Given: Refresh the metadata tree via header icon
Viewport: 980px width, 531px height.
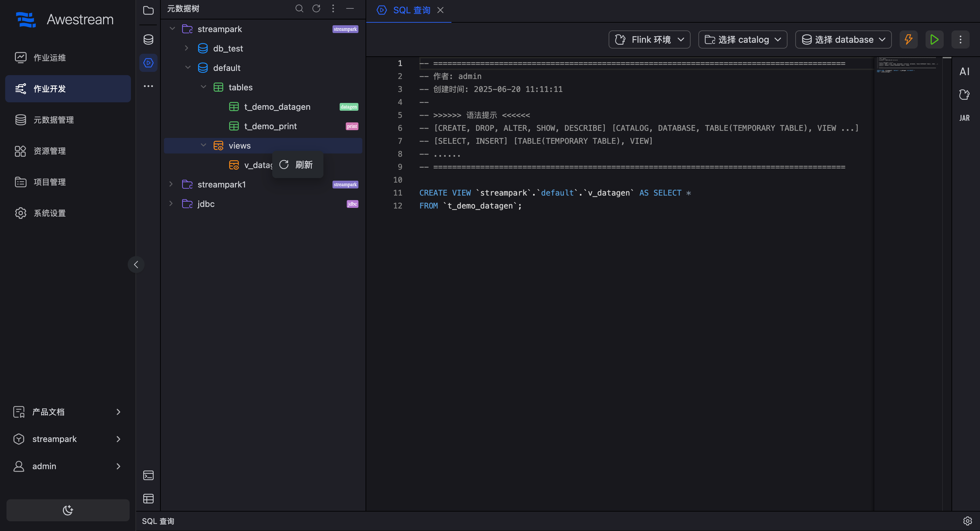Looking at the screenshot, I should [316, 8].
